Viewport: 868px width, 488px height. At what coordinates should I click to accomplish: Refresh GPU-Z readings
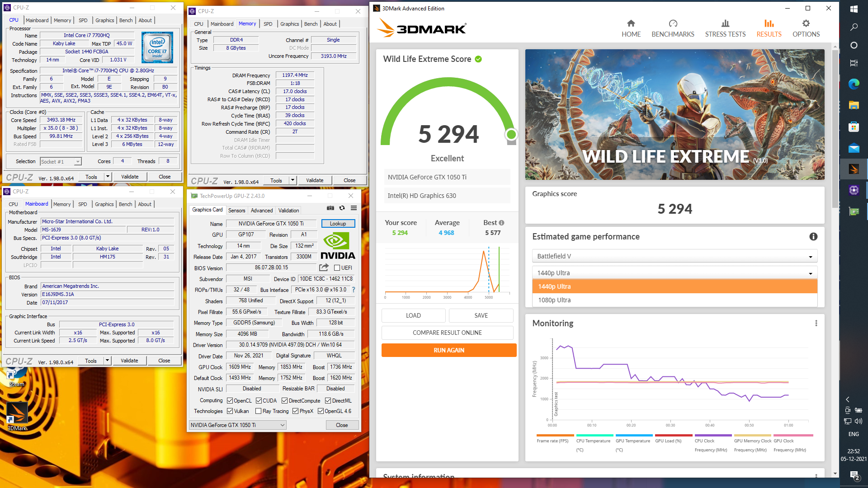[x=342, y=208]
